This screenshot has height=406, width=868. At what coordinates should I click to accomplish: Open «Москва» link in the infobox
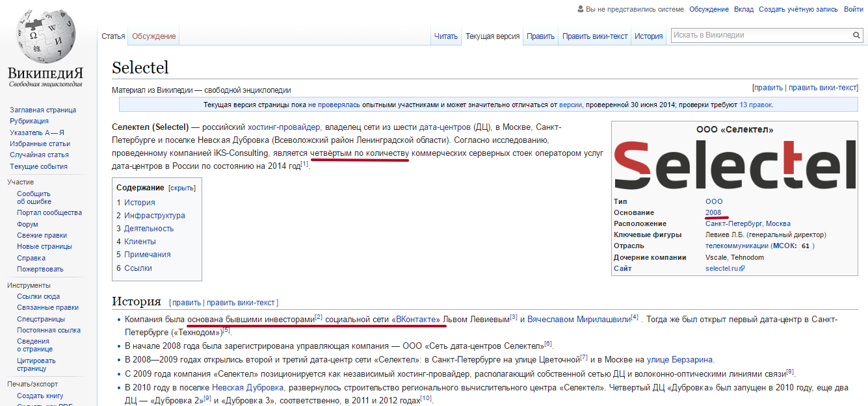(778, 223)
